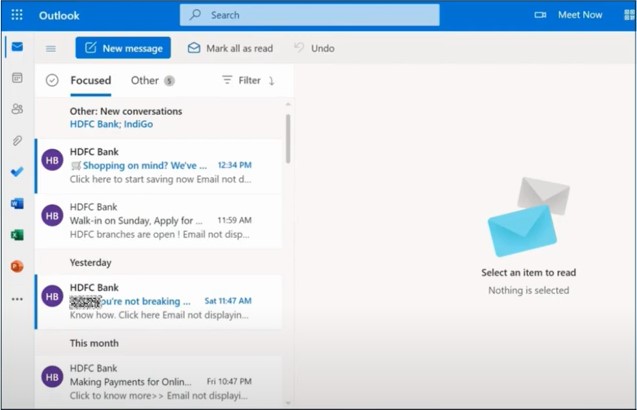Click the scroll-down arrow of message list
637x410 pixels.
click(x=288, y=403)
